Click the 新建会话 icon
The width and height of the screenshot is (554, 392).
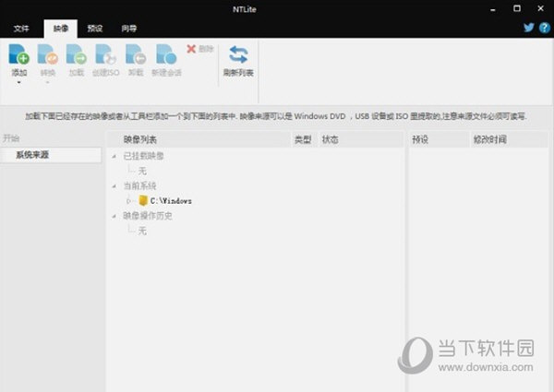[166, 54]
